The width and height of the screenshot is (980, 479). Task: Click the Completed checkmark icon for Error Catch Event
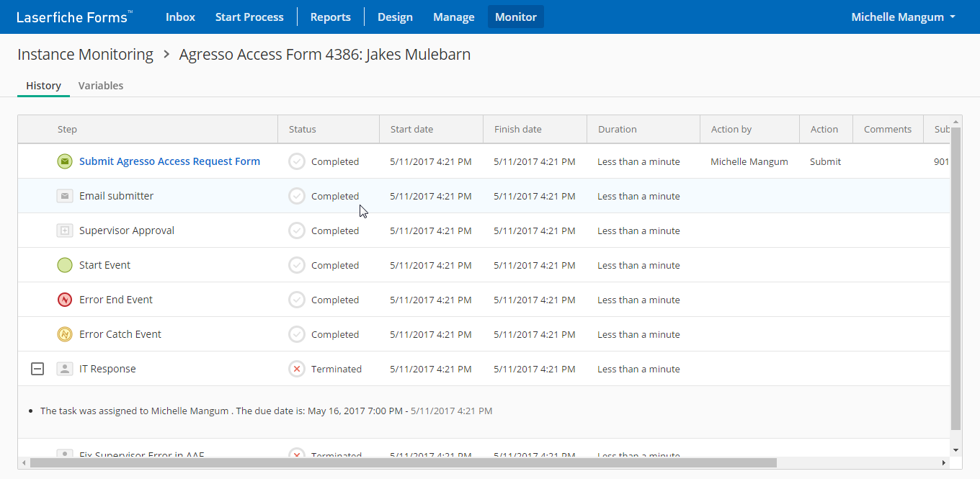(297, 334)
